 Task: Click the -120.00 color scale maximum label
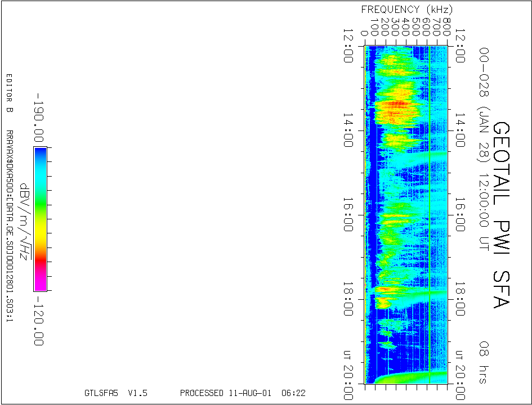click(x=38, y=319)
